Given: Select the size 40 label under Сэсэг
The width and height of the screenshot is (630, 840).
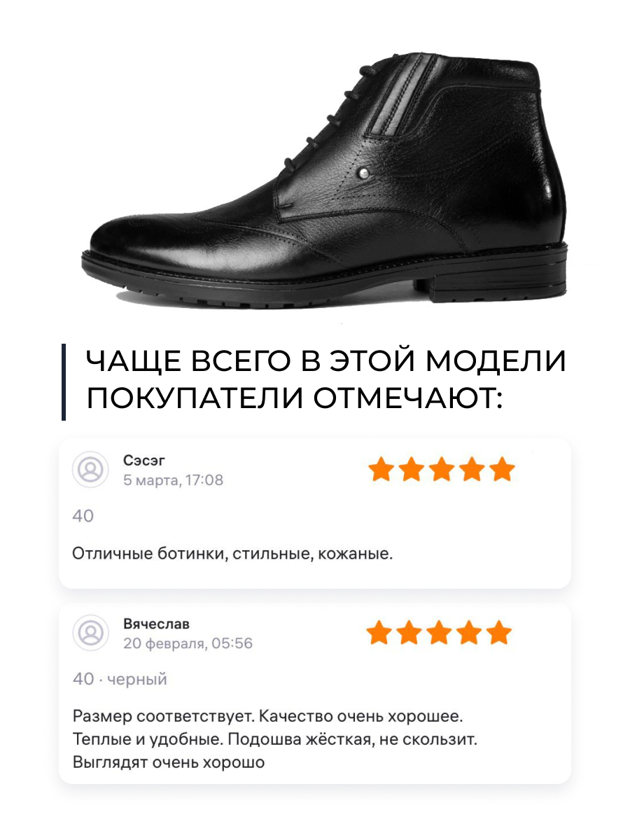Looking at the screenshot, I should coord(83,516).
